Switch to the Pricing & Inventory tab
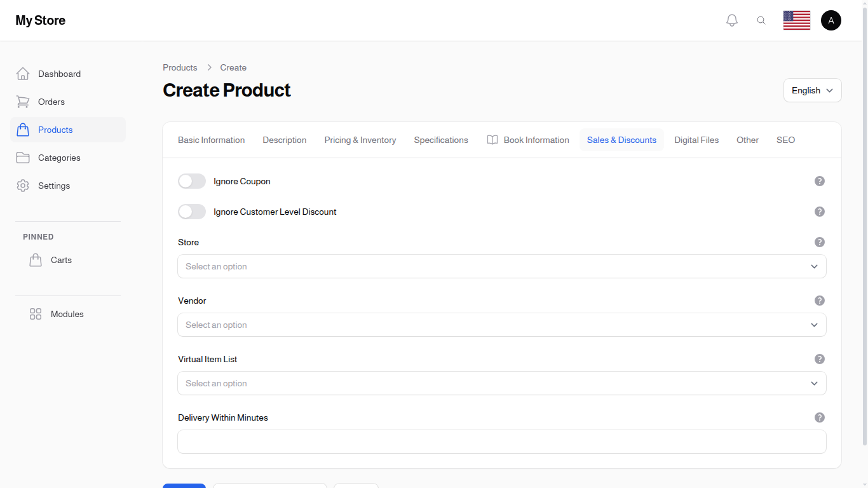868x488 pixels. (360, 140)
